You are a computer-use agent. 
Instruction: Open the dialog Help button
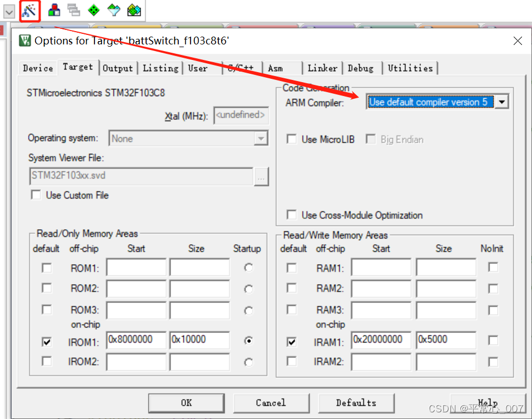488,403
